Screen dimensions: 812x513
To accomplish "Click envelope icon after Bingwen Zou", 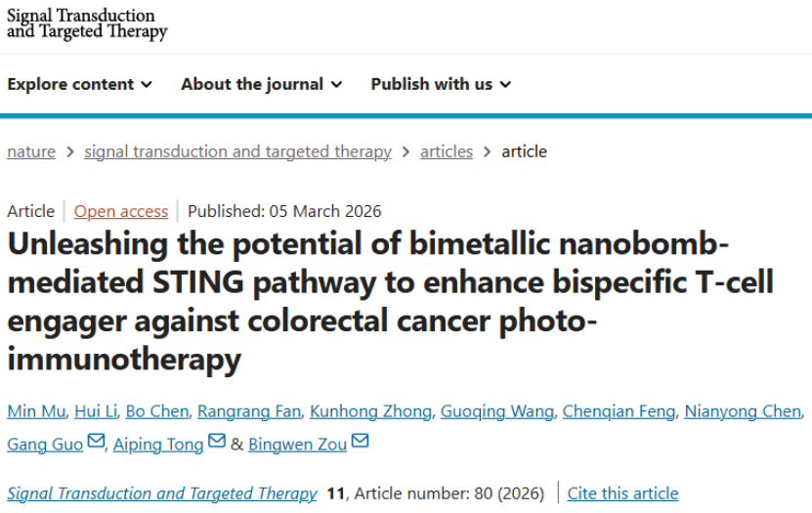I will tap(360, 442).
